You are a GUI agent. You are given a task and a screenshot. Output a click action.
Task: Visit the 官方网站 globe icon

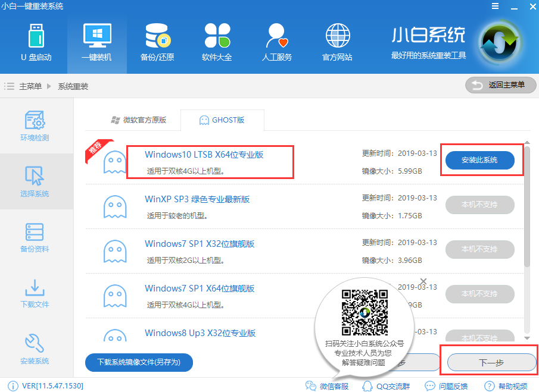337,43
